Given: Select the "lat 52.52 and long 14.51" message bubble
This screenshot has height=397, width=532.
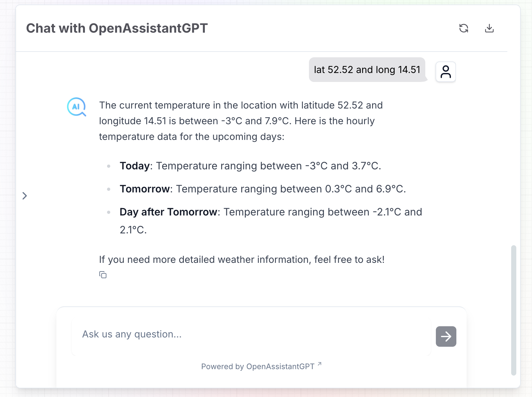Looking at the screenshot, I should pos(367,70).
